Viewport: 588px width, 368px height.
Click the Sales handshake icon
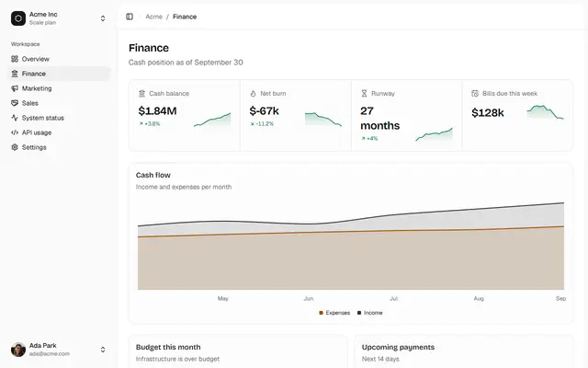tap(15, 103)
